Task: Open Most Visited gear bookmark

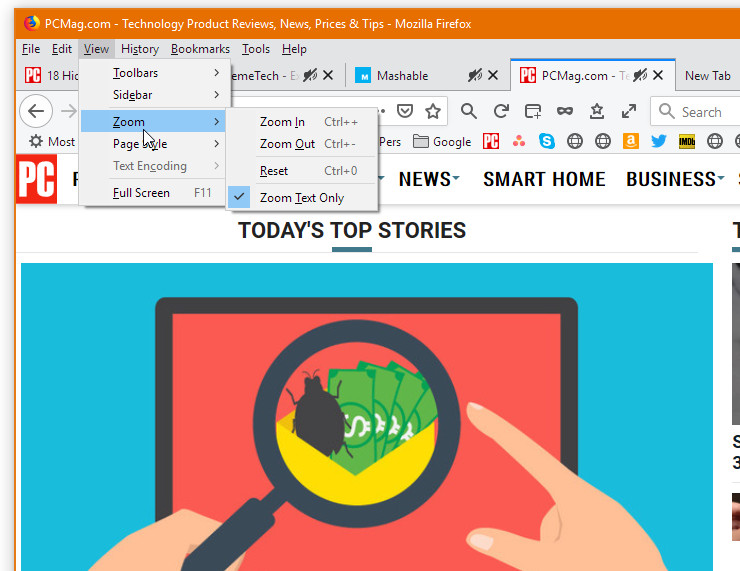Action: click(52, 142)
